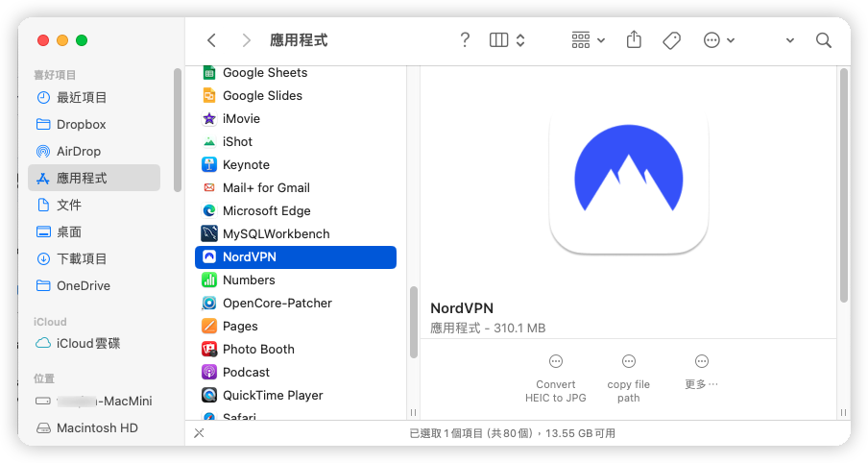
Task: Click the iMovie star icon
Action: pos(209,118)
